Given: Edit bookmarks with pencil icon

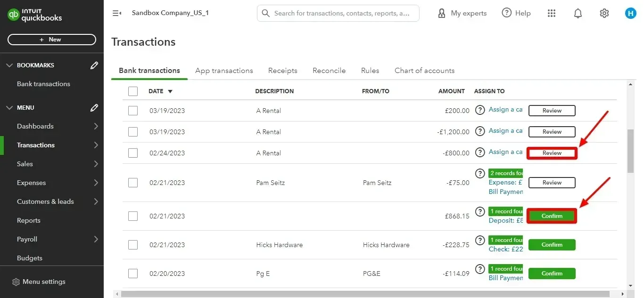Looking at the screenshot, I should point(94,65).
